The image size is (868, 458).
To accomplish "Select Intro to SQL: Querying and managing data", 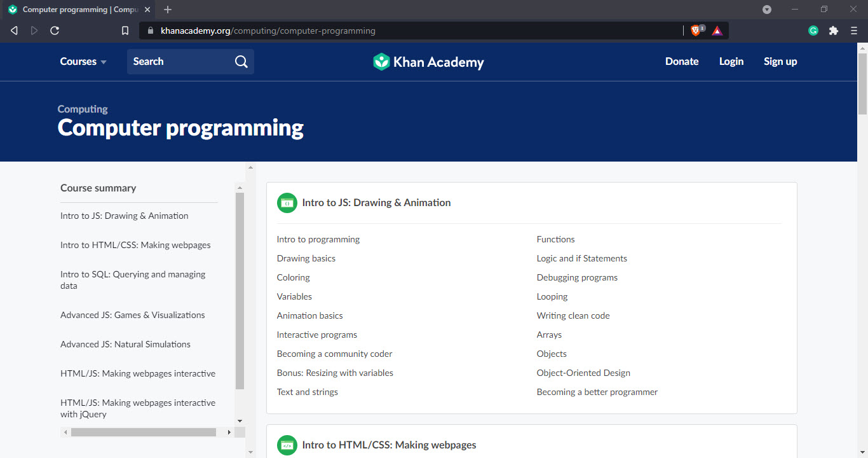I will pos(133,280).
